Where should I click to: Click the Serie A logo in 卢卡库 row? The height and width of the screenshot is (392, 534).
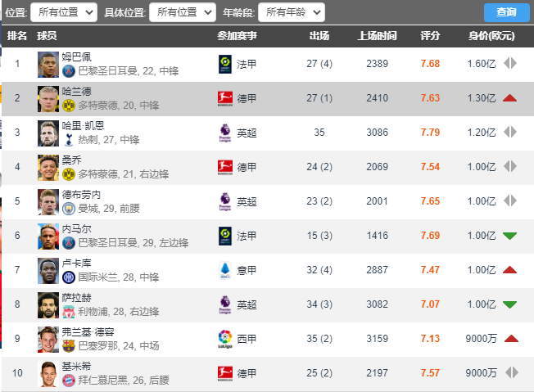[225, 271]
